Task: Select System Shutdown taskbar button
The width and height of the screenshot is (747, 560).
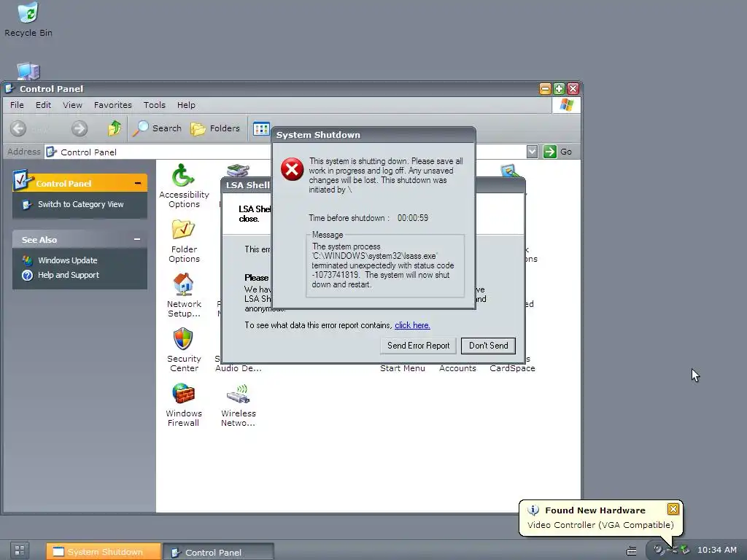Action: [x=104, y=551]
